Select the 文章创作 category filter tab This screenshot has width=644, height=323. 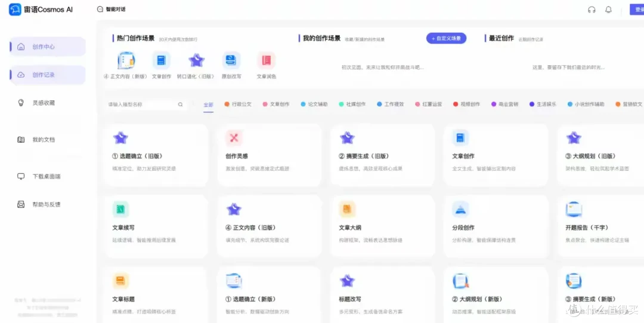(276, 104)
